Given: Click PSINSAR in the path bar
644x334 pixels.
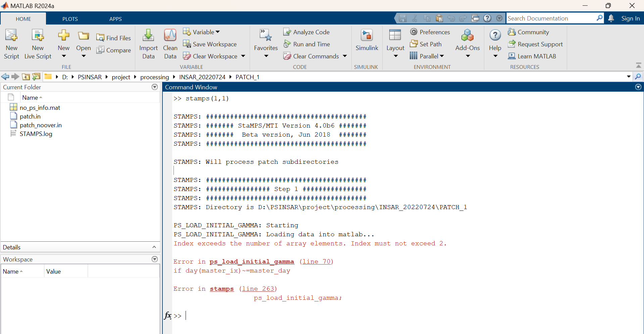Looking at the screenshot, I should click(x=90, y=77).
